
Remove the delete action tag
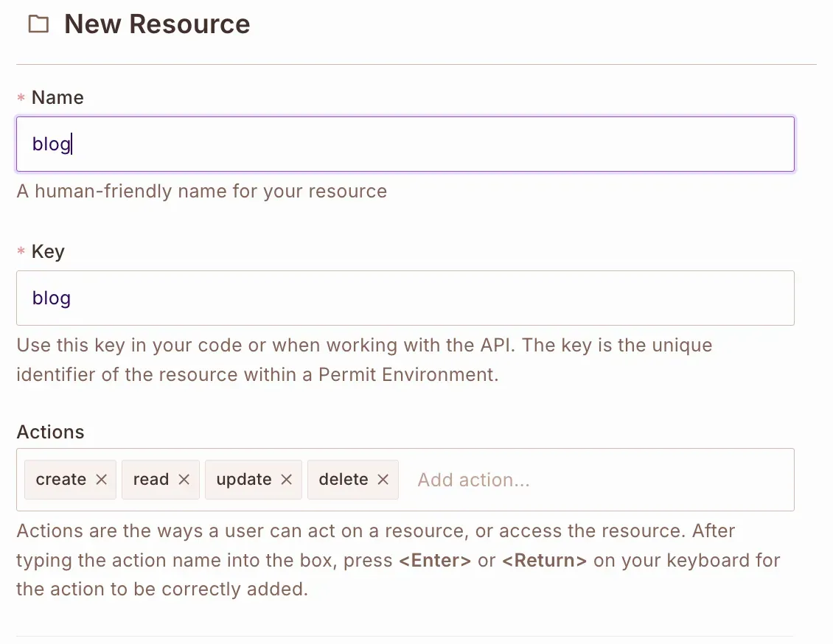pyautogui.click(x=383, y=480)
